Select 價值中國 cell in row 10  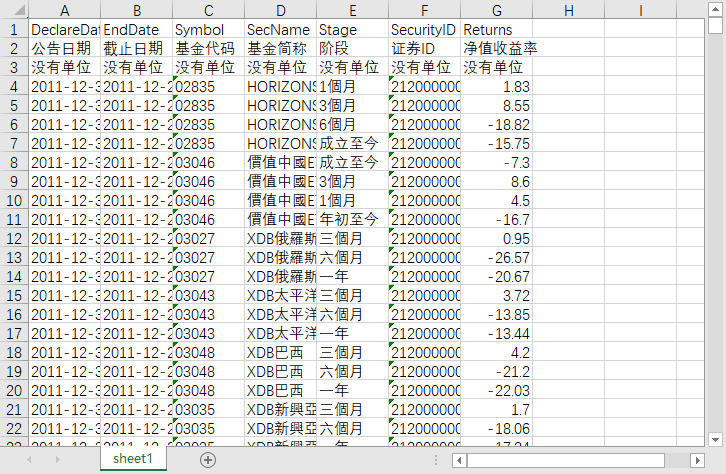(281, 200)
